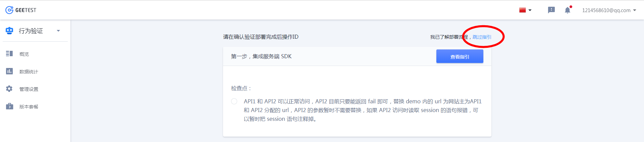Click the 查看指引 button
Viewport: 644px width, 142px height.
coord(460,57)
